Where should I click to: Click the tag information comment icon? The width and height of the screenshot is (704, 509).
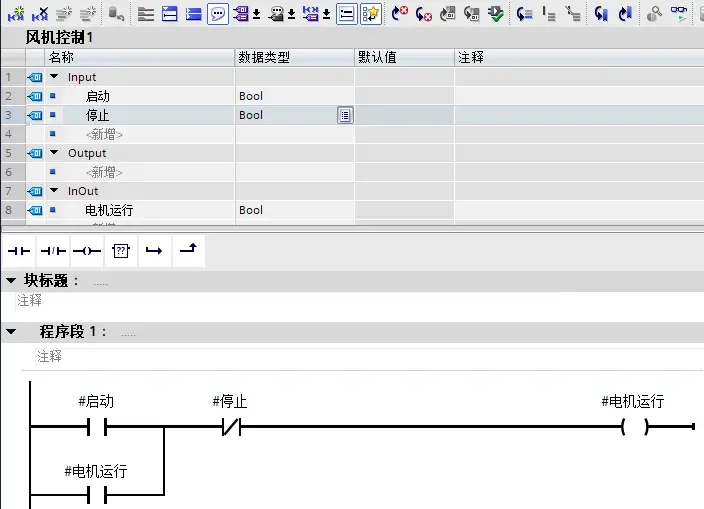[276, 14]
